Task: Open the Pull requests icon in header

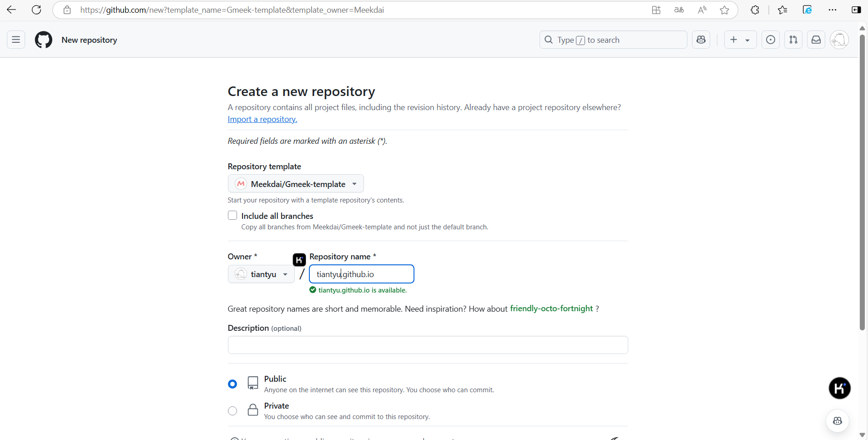Action: 793,40
